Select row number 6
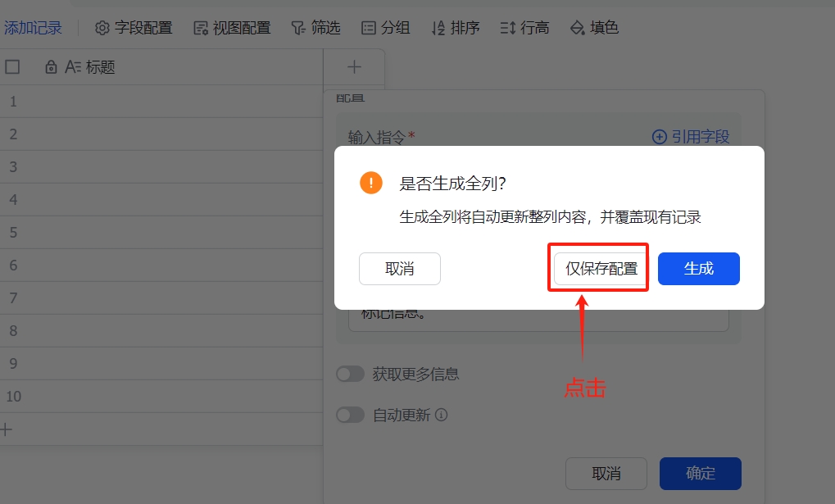 pos(13,266)
